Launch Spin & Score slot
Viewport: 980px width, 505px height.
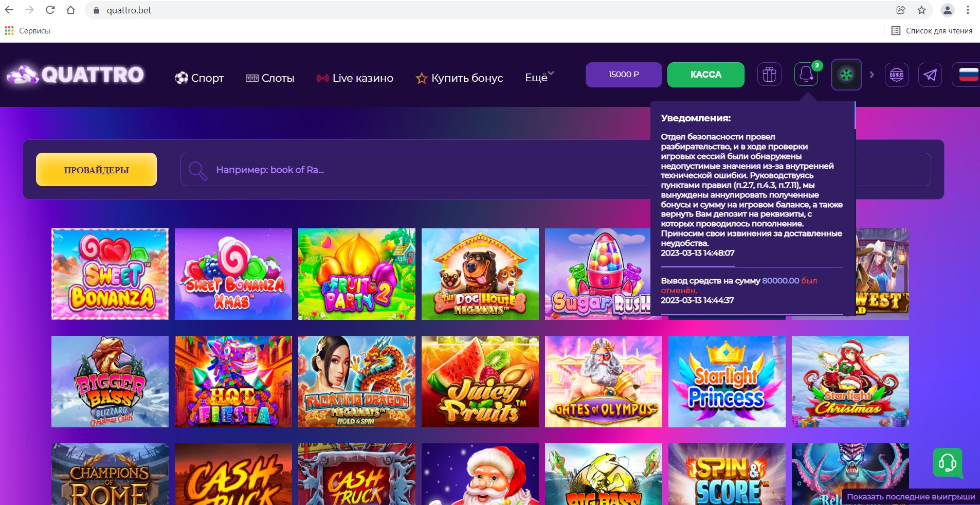(727, 474)
